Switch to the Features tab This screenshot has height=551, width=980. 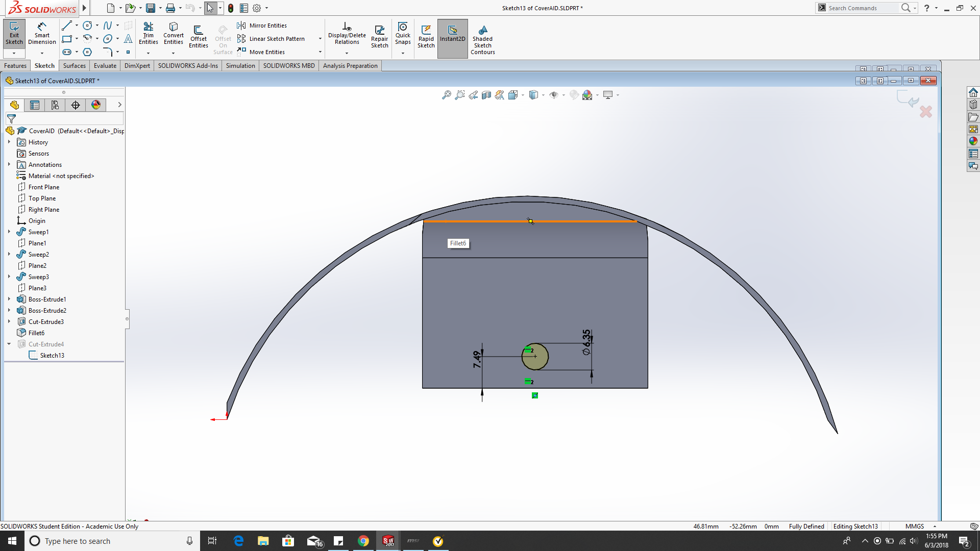[15, 66]
